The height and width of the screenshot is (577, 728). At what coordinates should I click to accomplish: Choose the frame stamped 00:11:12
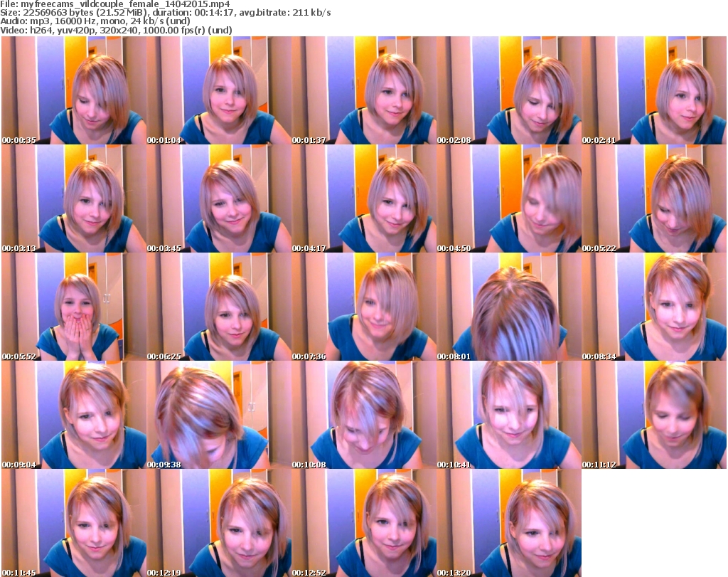click(x=654, y=415)
